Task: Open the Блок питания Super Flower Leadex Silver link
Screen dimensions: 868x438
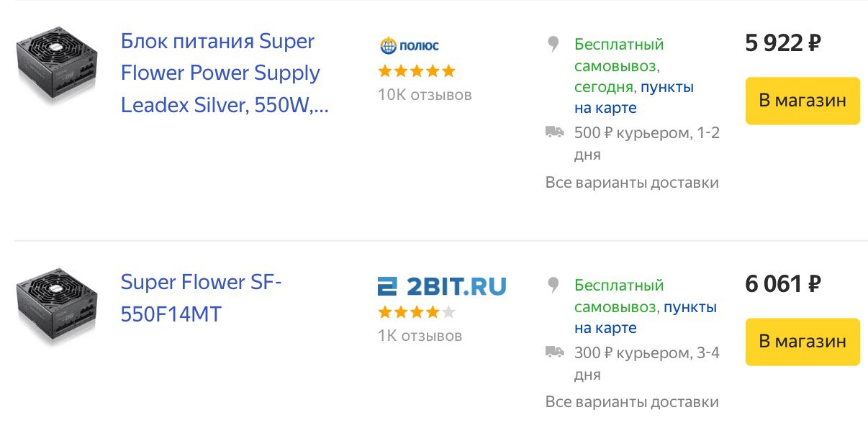Action: point(225,73)
